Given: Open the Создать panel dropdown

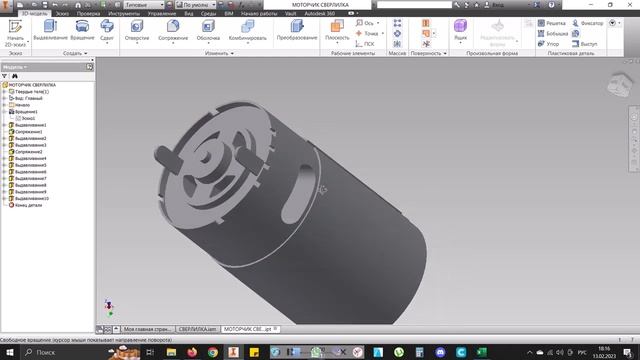Looking at the screenshot, I should pyautogui.click(x=75, y=53).
